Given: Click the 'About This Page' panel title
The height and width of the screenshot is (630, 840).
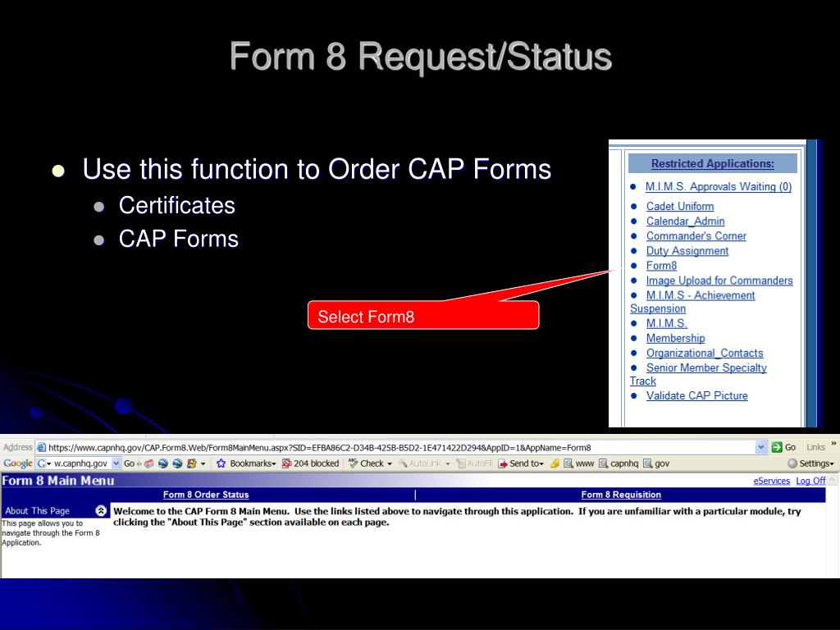Looking at the screenshot, I should (x=38, y=510).
